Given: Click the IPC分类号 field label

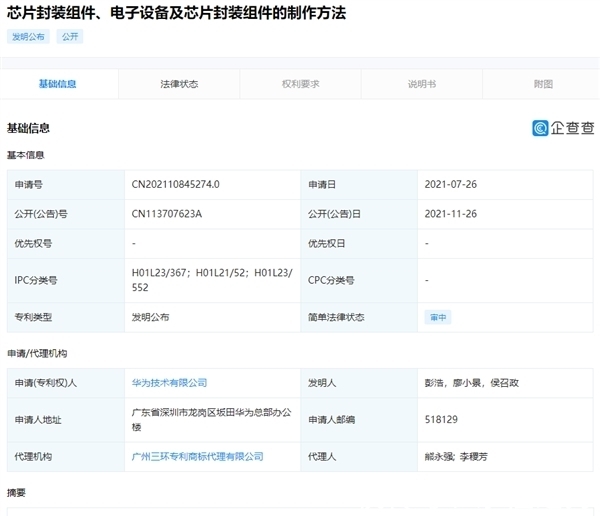Looking at the screenshot, I should [x=36, y=280].
